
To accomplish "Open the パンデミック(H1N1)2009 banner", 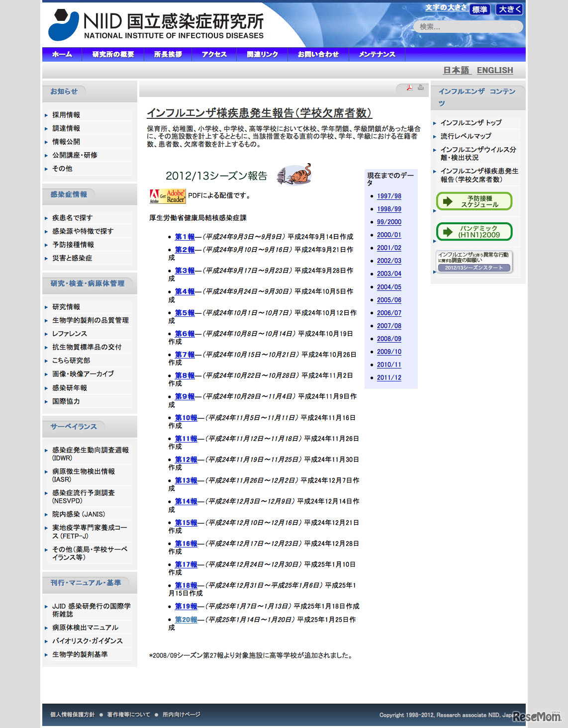I will coord(473,231).
